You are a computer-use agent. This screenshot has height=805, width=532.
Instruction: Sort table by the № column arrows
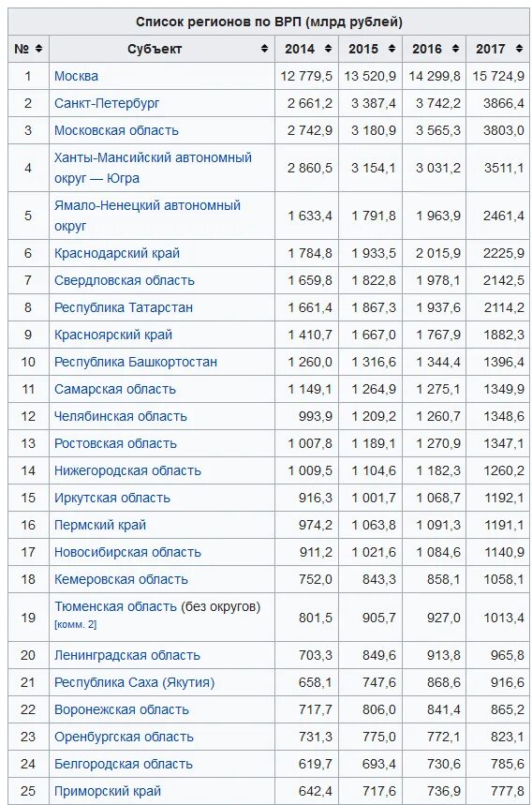point(39,49)
